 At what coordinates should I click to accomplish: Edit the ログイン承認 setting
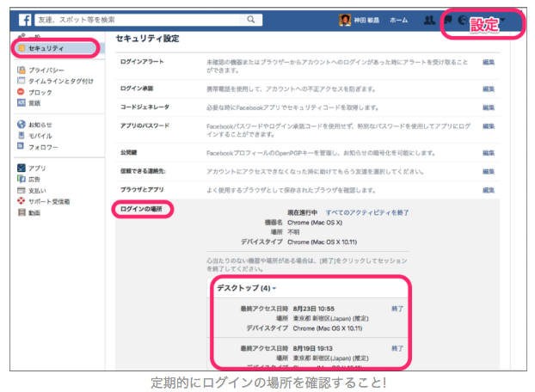(x=489, y=89)
